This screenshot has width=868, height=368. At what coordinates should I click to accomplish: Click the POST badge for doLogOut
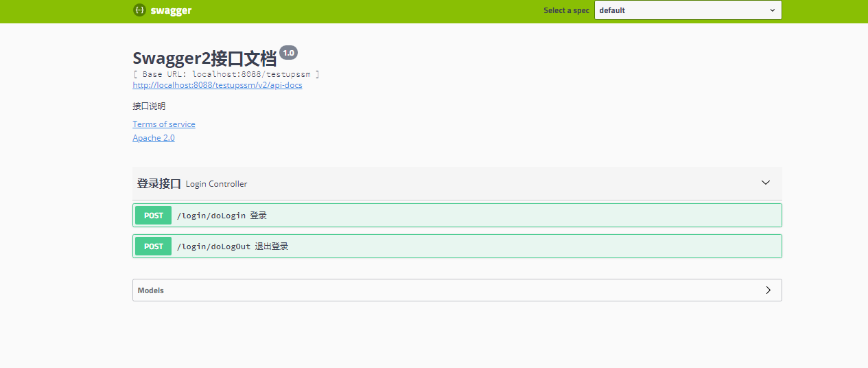(154, 246)
